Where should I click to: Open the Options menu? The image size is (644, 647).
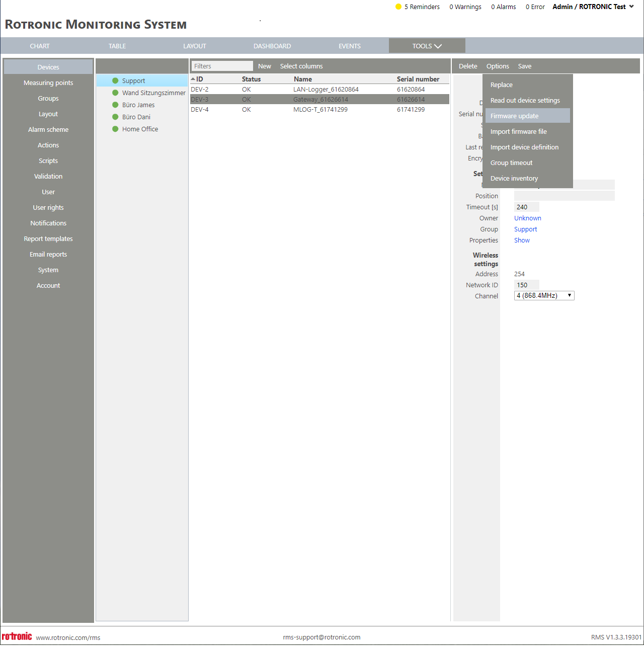point(498,66)
